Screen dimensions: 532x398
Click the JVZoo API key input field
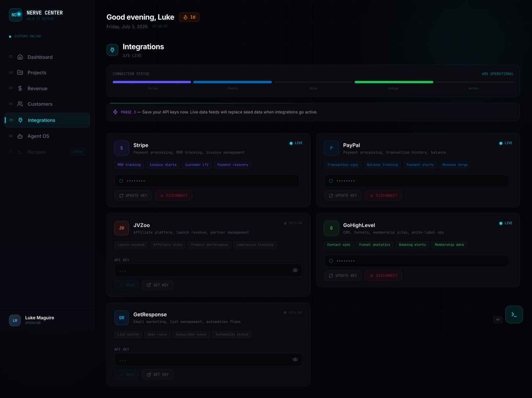click(x=208, y=270)
